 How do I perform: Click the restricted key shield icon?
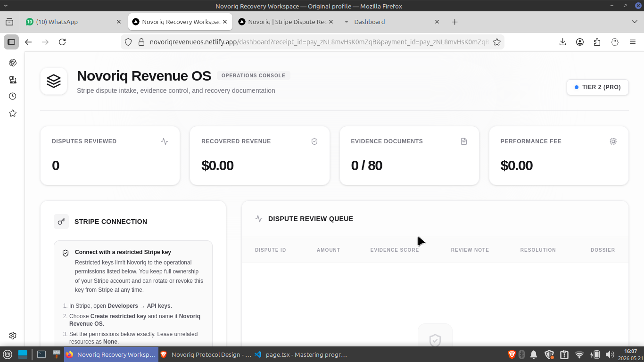[66, 253]
